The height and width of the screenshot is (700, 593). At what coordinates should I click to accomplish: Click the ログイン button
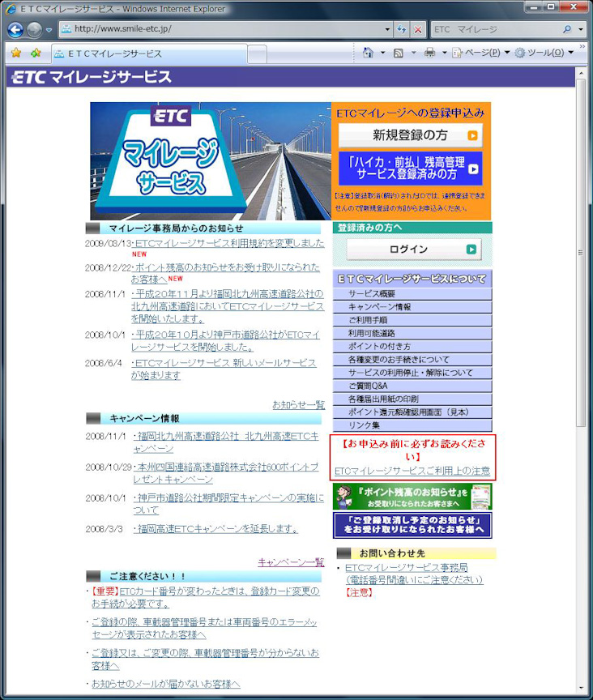point(413,250)
